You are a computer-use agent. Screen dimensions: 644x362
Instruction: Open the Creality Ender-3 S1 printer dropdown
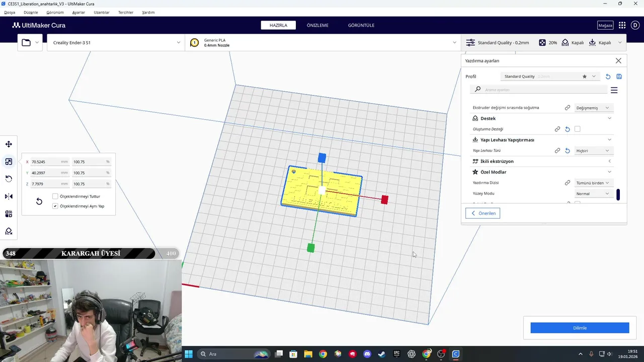pos(116,43)
